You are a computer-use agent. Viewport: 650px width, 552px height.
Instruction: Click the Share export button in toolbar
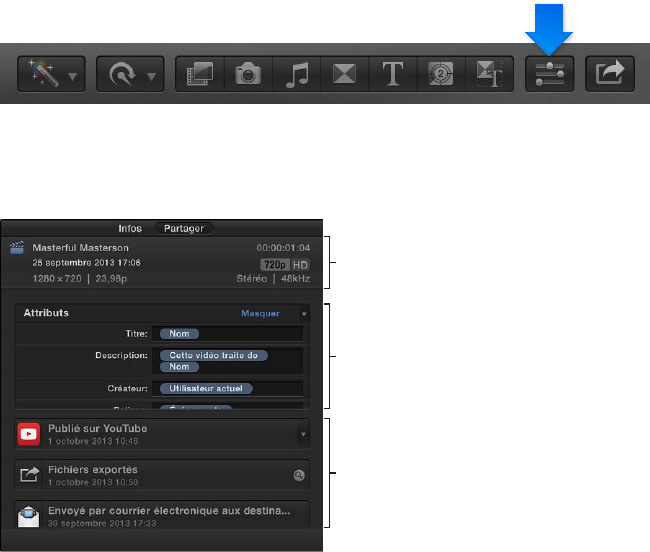pyautogui.click(x=610, y=74)
